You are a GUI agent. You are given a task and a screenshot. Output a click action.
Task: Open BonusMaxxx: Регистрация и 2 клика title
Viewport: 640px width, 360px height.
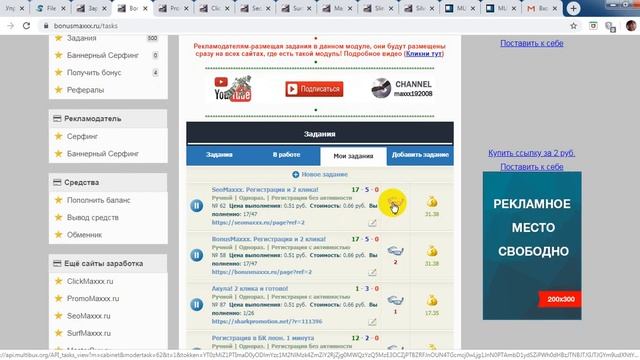pos(269,239)
